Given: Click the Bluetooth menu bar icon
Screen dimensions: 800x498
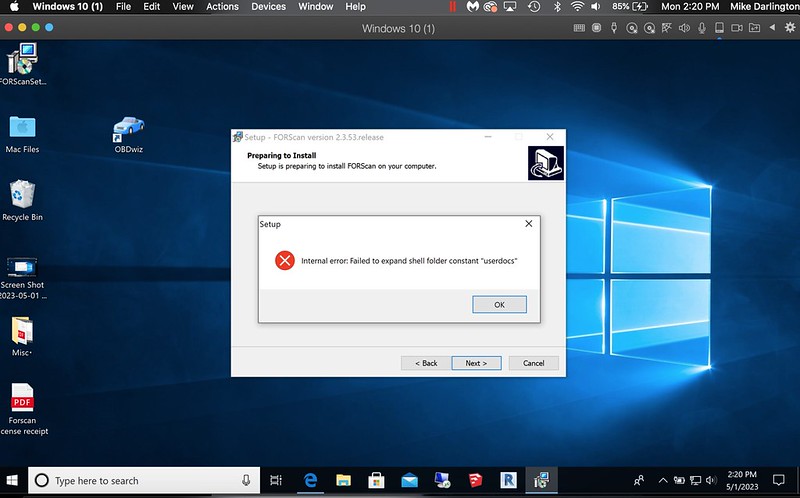Looking at the screenshot, I should coord(557,7).
